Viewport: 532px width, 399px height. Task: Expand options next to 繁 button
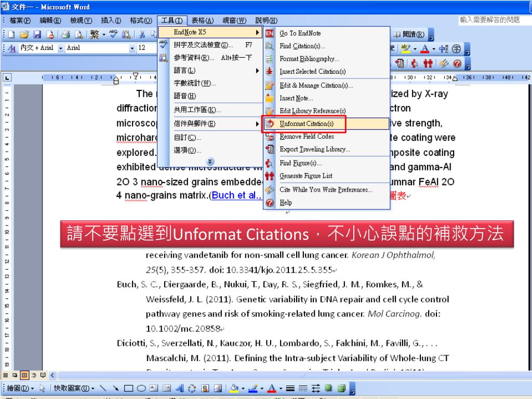104,35
